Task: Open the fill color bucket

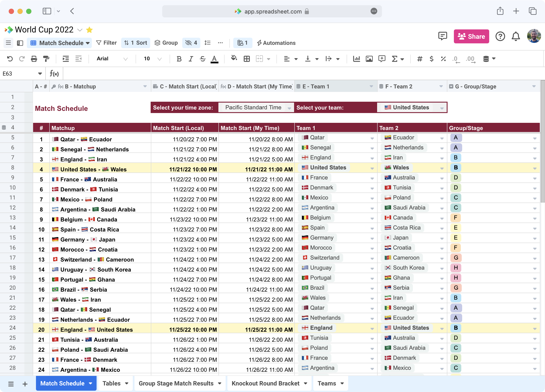Action: click(234, 58)
